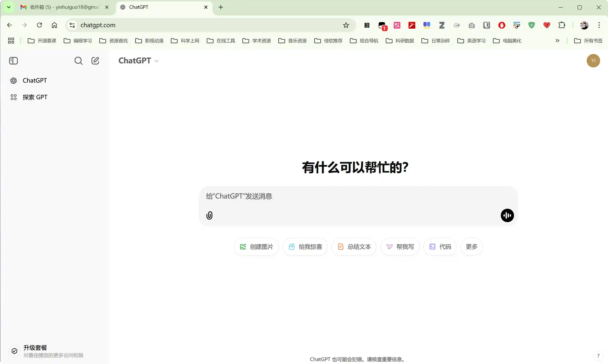Open the 组合导航 bookmark folder
Image resolution: width=608 pixels, height=364 pixels.
364,41
